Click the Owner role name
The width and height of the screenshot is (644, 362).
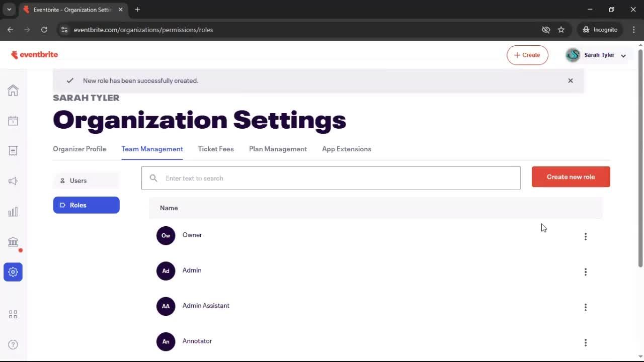tap(192, 235)
